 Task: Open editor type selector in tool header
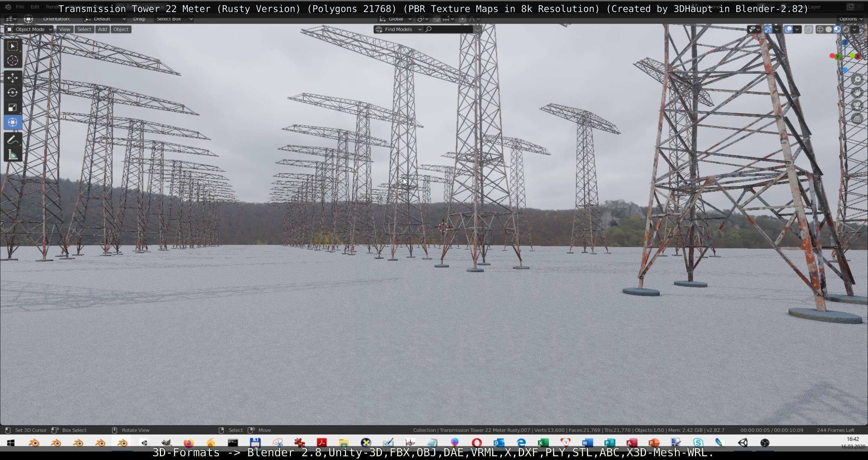click(x=10, y=19)
